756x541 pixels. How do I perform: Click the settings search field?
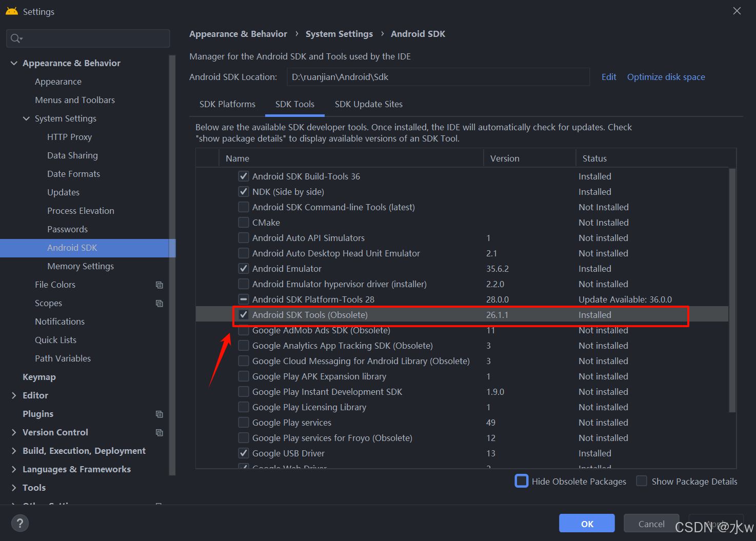coord(88,38)
